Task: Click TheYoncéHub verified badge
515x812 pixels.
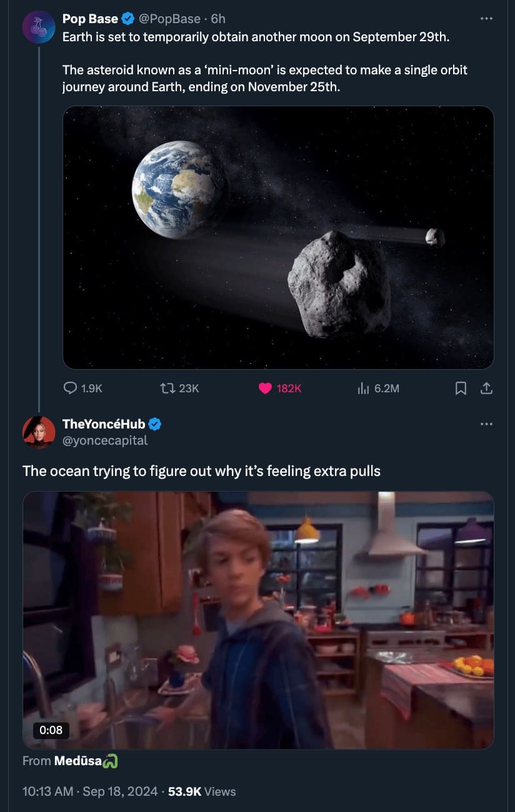Action: point(155,424)
